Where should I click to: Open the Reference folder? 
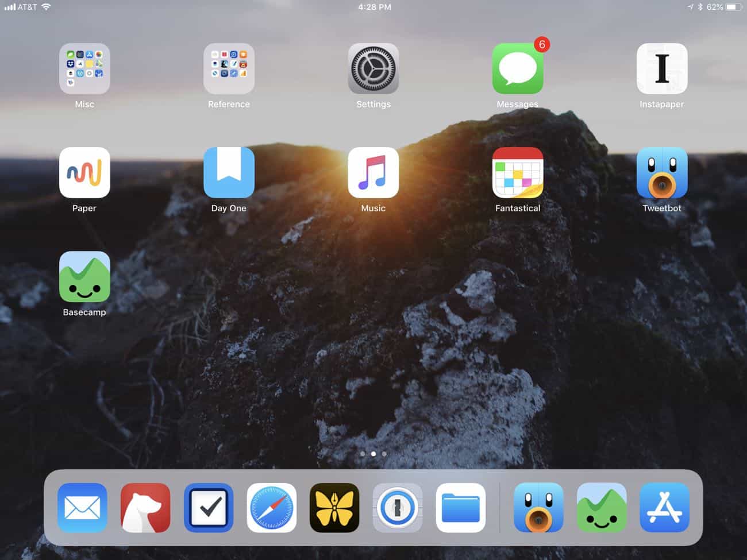coord(229,68)
